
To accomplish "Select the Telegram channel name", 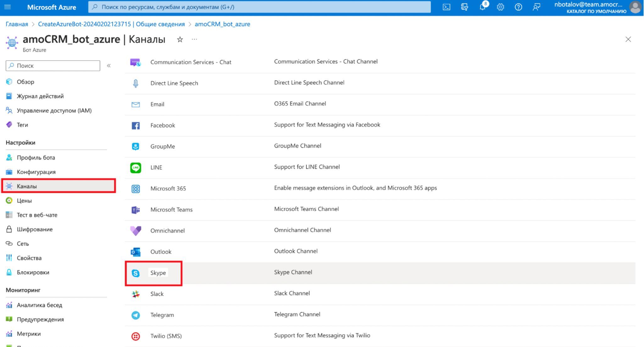I will (x=162, y=315).
